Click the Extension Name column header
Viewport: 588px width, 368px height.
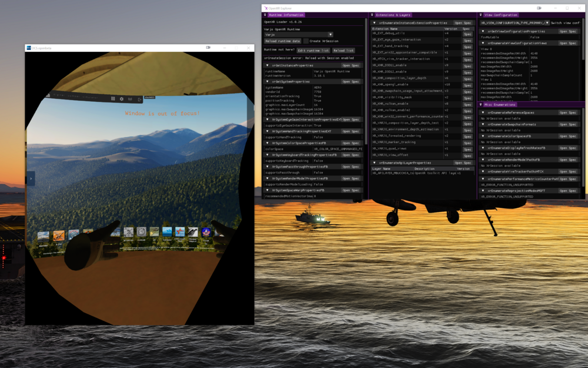406,28
